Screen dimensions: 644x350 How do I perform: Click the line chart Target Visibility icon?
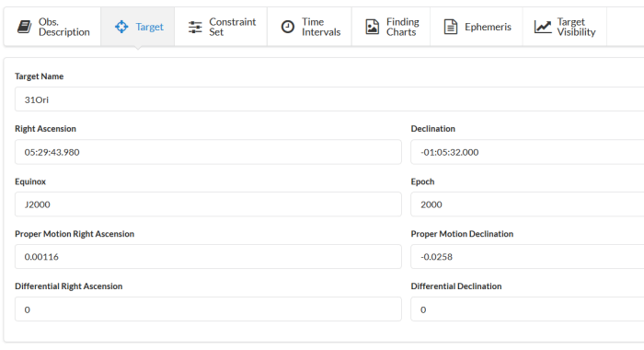coord(543,27)
